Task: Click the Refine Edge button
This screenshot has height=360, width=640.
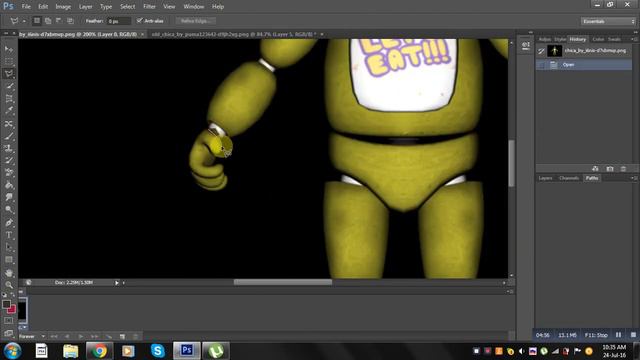Action: [196, 21]
